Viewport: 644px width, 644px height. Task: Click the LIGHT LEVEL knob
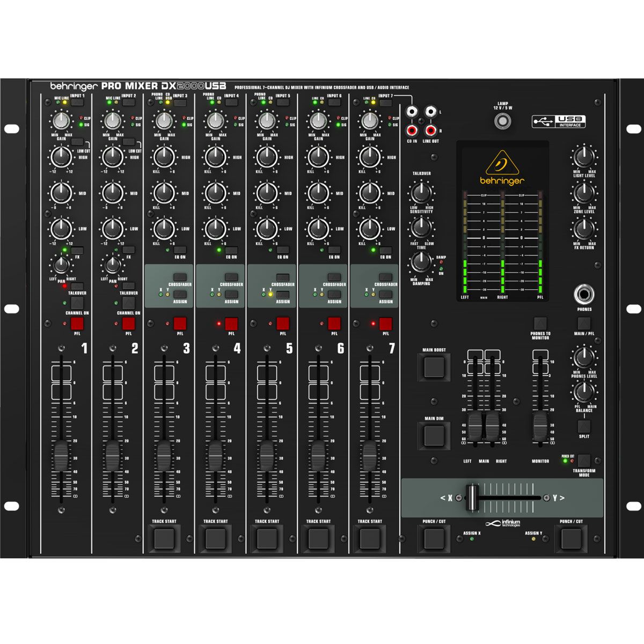point(584,157)
